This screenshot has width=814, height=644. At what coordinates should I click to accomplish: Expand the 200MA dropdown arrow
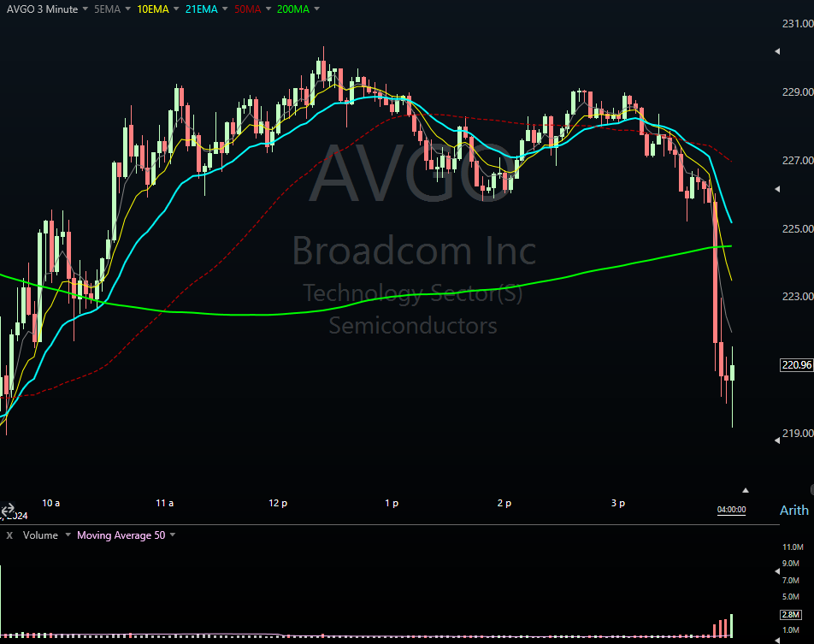(x=316, y=9)
